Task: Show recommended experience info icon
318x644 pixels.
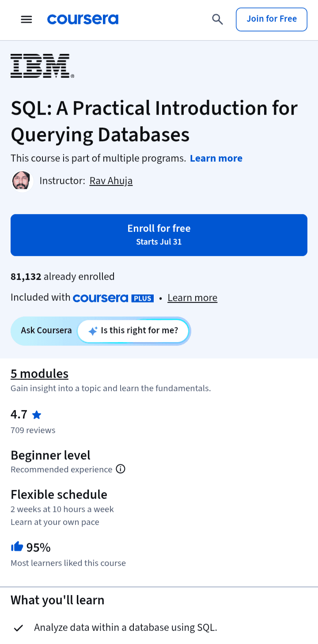Action: click(x=121, y=469)
